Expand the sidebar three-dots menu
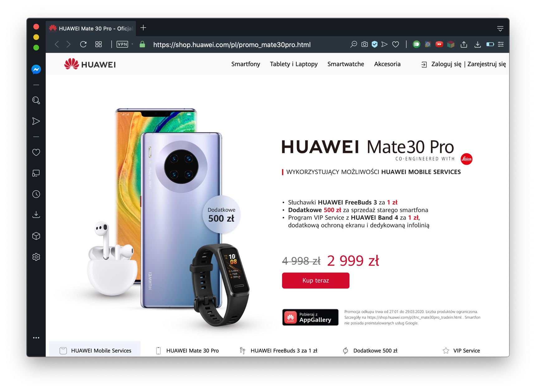Image resolution: width=536 pixels, height=392 pixels. (x=36, y=338)
